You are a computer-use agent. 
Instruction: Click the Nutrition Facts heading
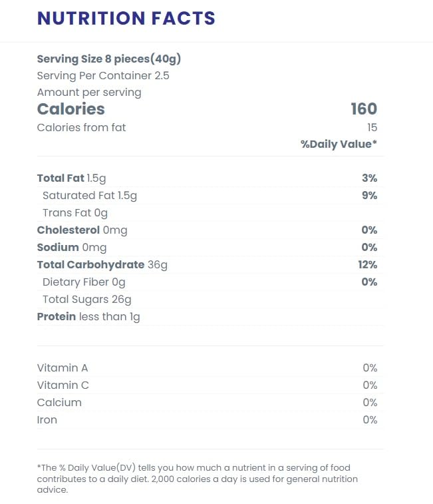point(126,19)
